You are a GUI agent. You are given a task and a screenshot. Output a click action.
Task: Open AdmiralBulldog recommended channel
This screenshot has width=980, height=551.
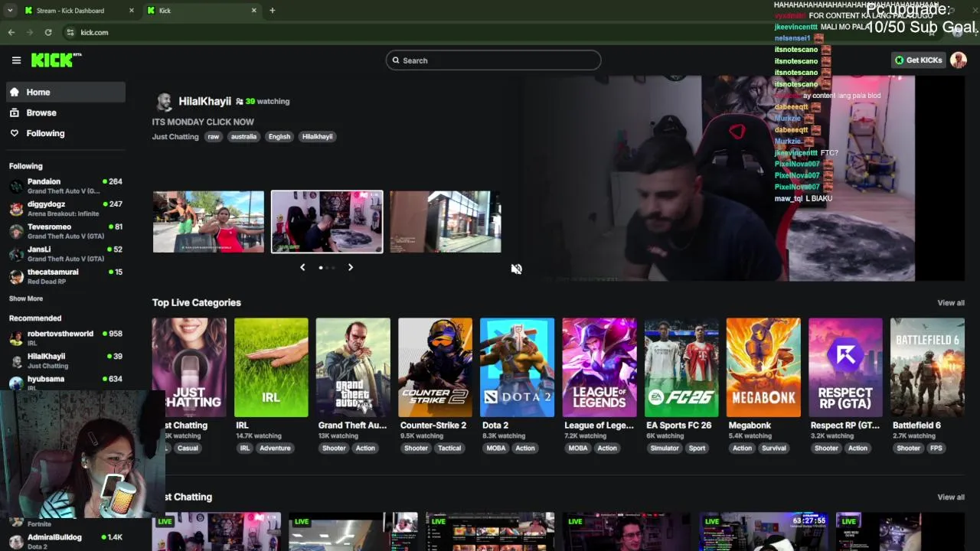pos(66,541)
